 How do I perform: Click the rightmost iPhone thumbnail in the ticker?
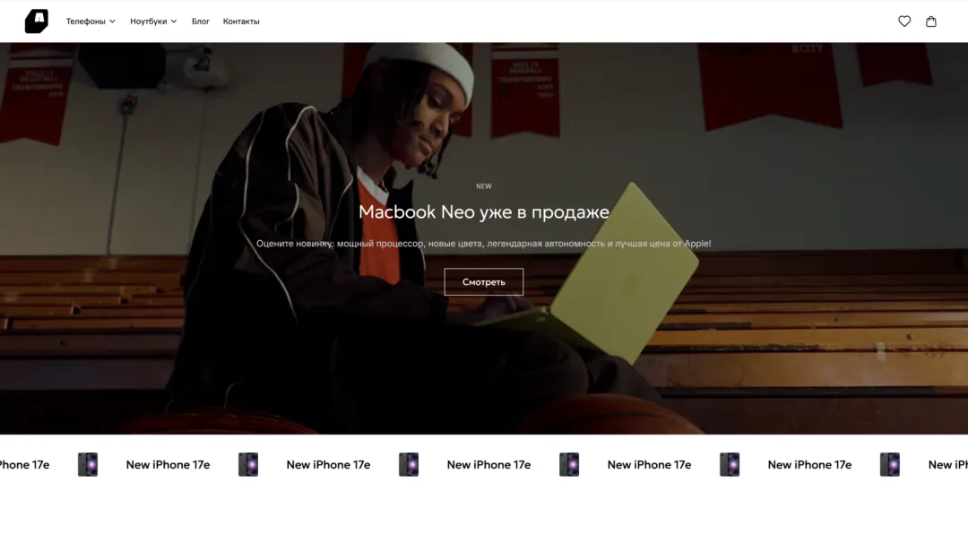(x=890, y=464)
